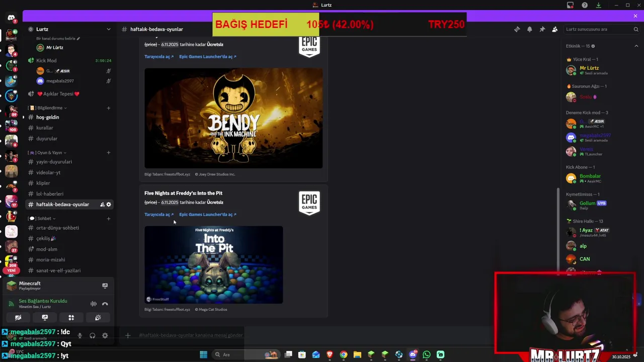Click Bendy 'Tarayıcıda aç' link
Screen dimensions: 644x362
click(x=158, y=57)
